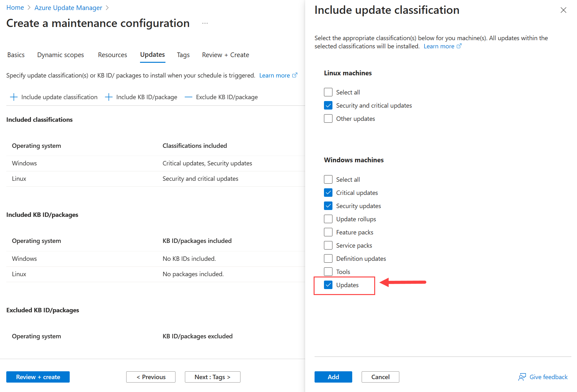Check Select all under Windows machines
577x392 pixels.
pos(328,179)
